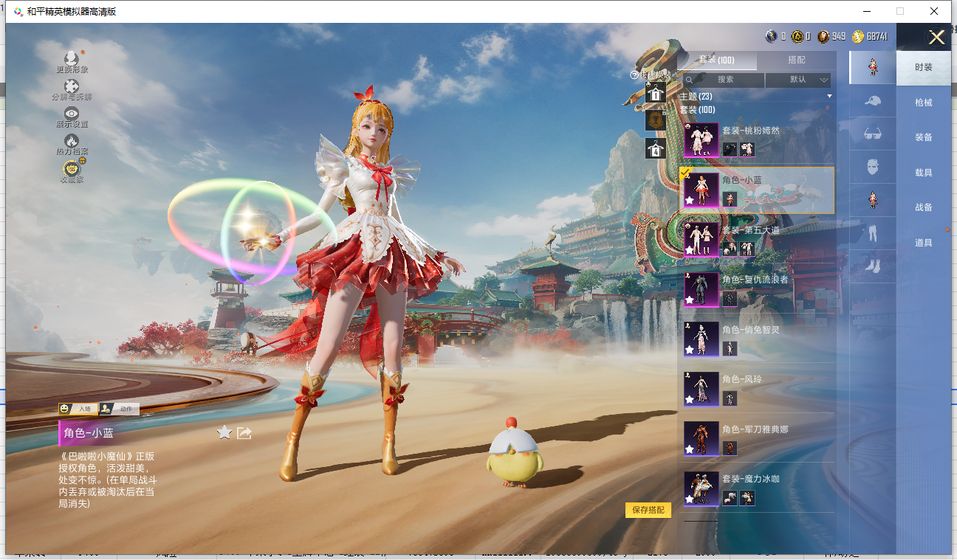Favorite 角色-小蓝 with the star icon
The height and width of the screenshot is (560, 957).
click(224, 432)
